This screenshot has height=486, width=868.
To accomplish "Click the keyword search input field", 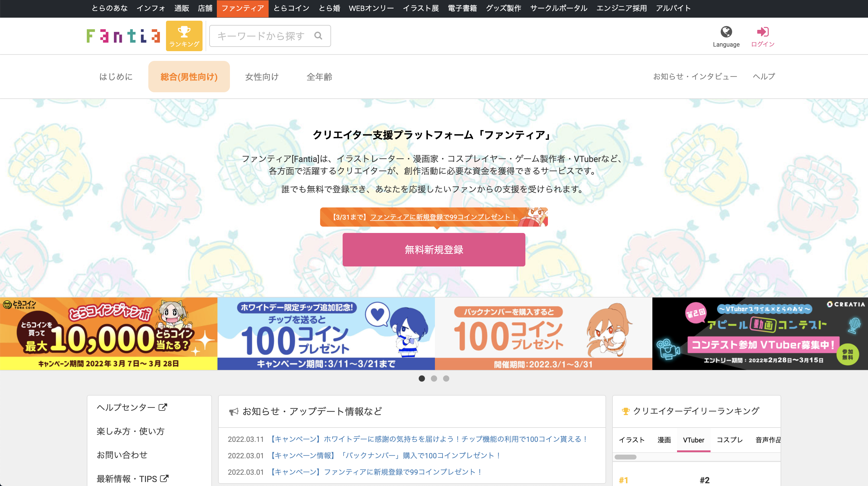I will click(x=263, y=35).
